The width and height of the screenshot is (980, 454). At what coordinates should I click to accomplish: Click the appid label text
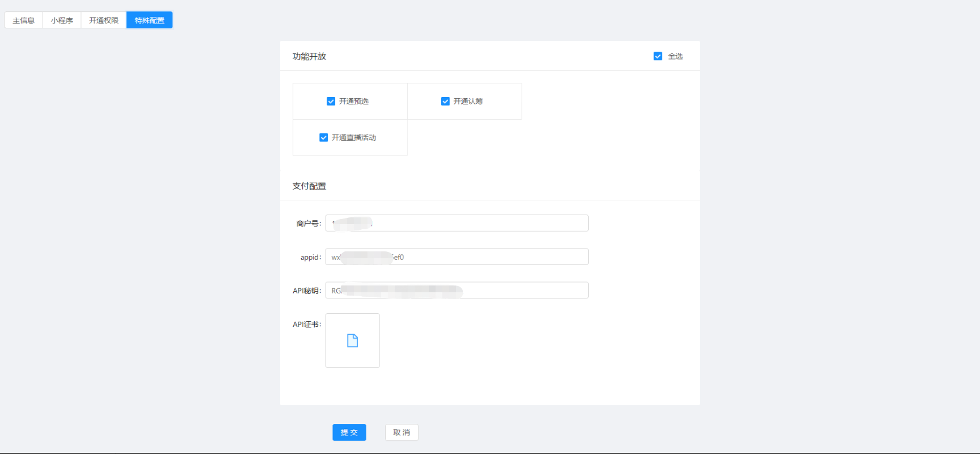(x=311, y=257)
